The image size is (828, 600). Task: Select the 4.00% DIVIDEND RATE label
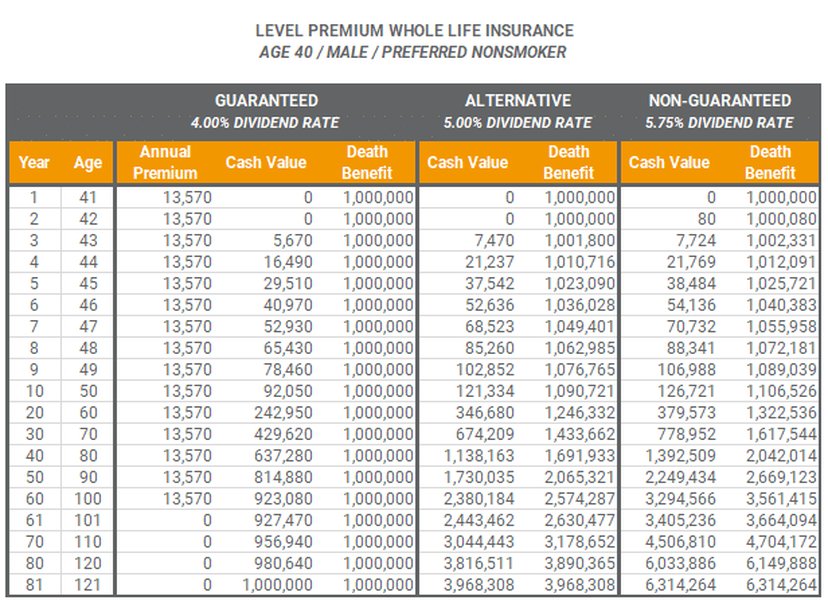coord(265,122)
